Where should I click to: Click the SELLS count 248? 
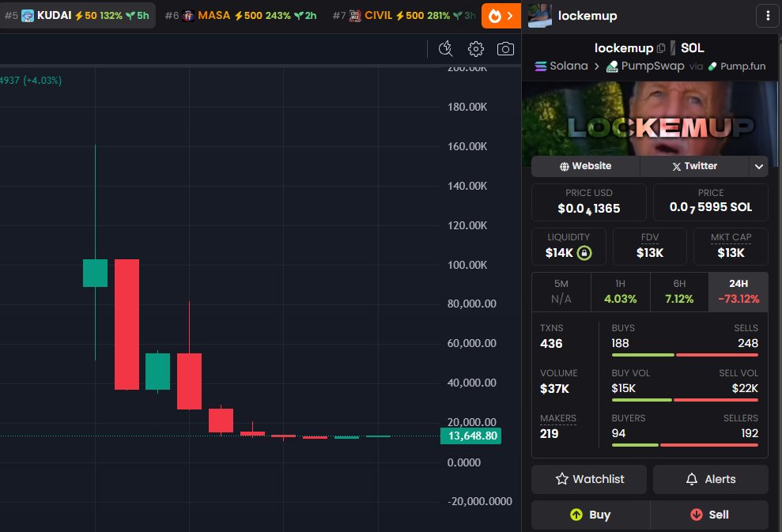748,343
